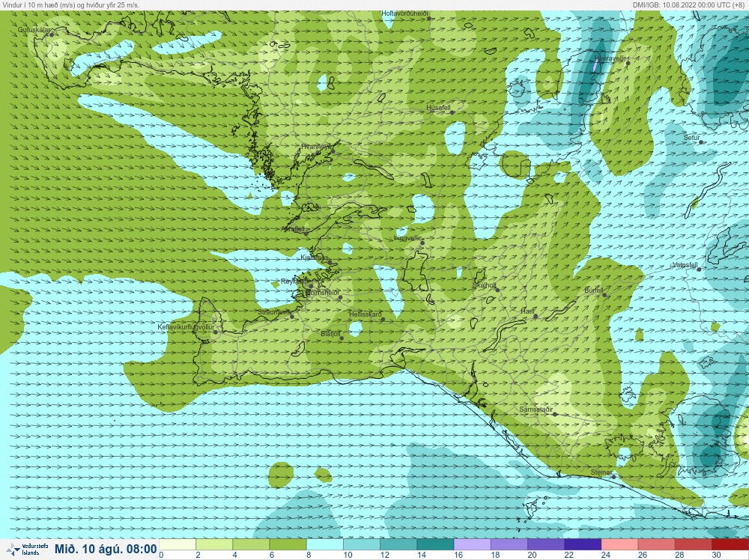
Task: Select the Akrafell station label
Action: tap(294, 229)
